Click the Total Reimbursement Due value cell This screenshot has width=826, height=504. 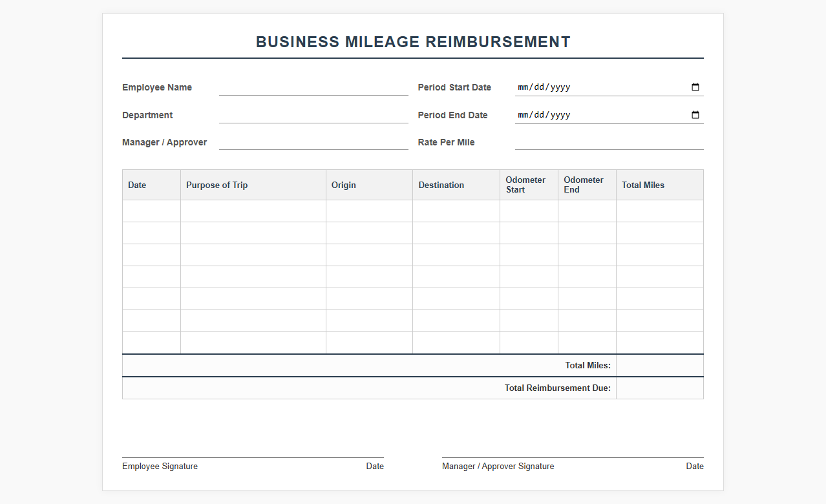(660, 388)
